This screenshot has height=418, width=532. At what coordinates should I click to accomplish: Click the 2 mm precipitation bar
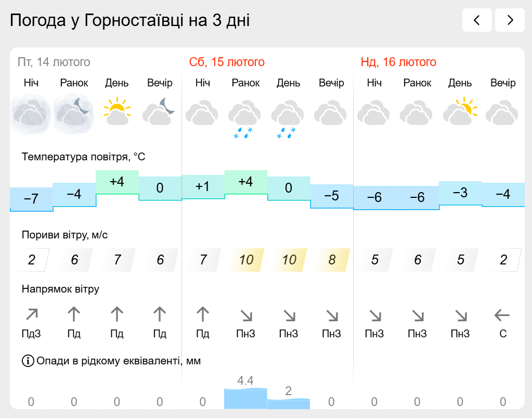click(x=289, y=404)
